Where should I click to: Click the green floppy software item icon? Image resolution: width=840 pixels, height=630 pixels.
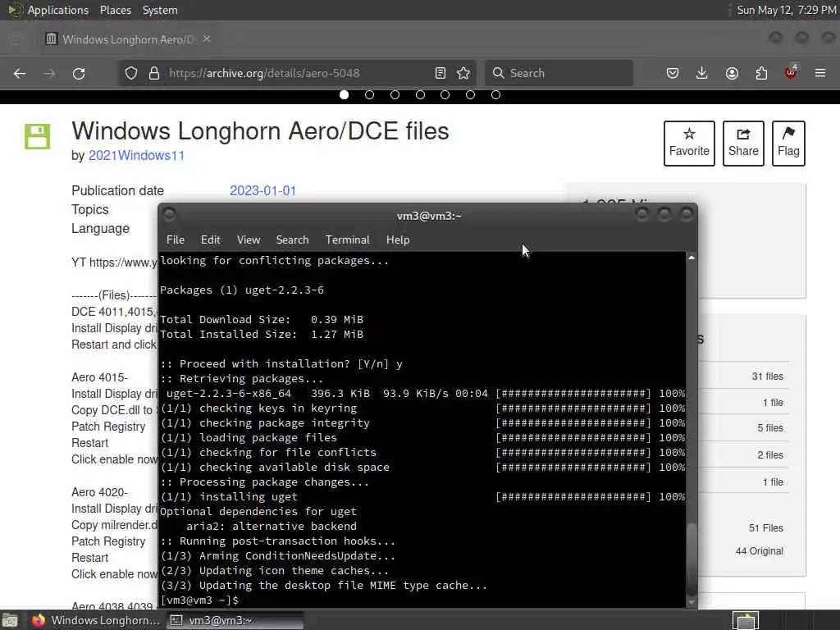tap(37, 136)
